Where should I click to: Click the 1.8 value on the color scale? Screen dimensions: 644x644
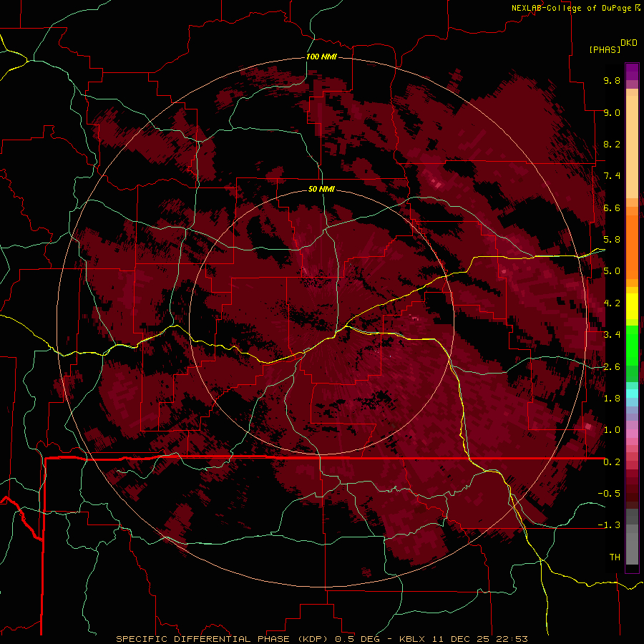[612, 399]
